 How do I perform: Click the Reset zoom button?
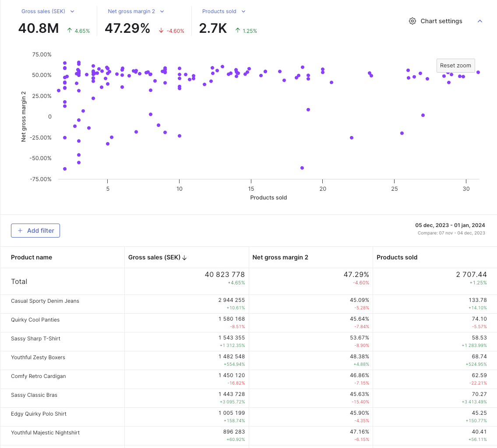455,66
